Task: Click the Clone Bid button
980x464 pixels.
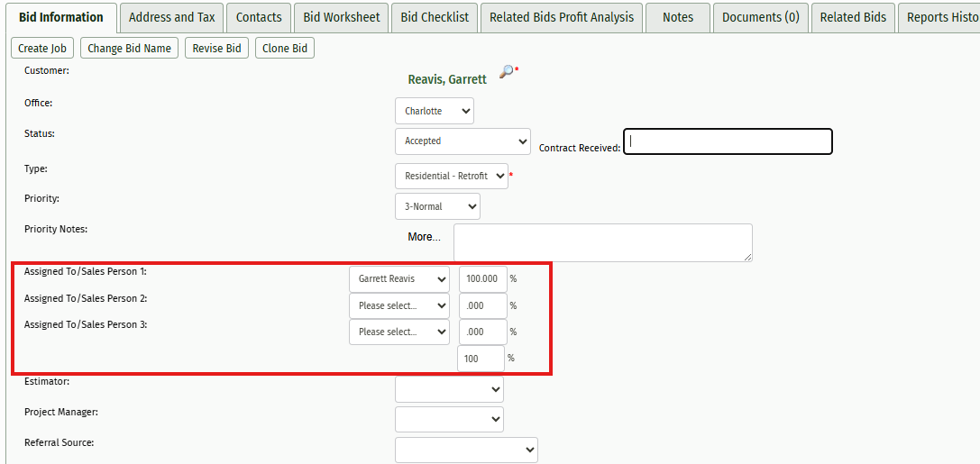Action: coord(285,49)
